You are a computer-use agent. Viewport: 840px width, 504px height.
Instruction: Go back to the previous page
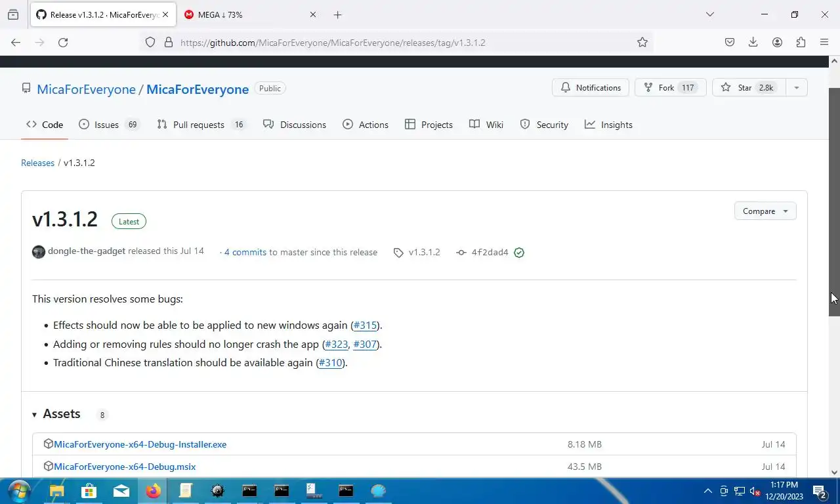tap(16, 42)
